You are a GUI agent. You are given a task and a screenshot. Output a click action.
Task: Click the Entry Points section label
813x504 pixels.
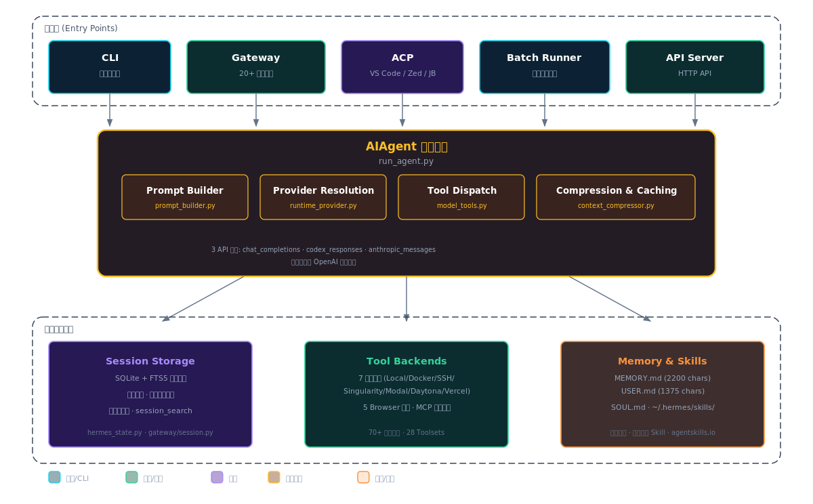81,28
